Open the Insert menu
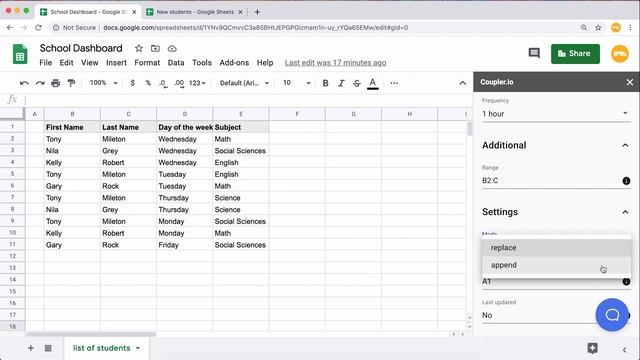640x360 pixels. (116, 63)
